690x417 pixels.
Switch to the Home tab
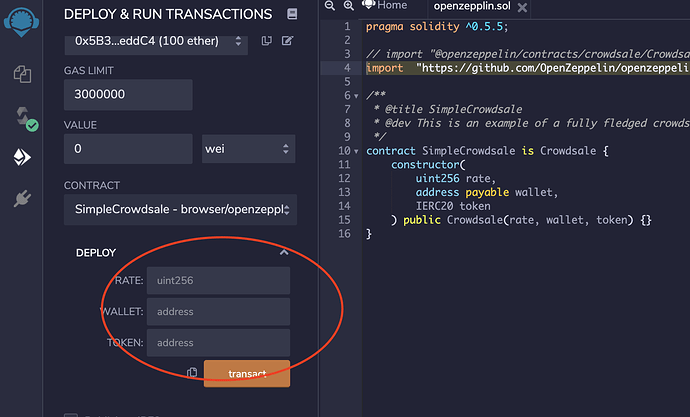tap(384, 5)
